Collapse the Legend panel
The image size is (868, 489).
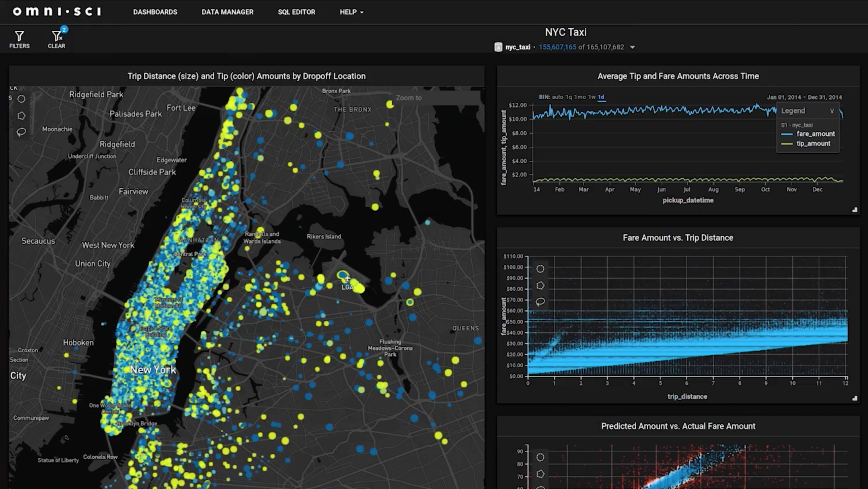832,110
